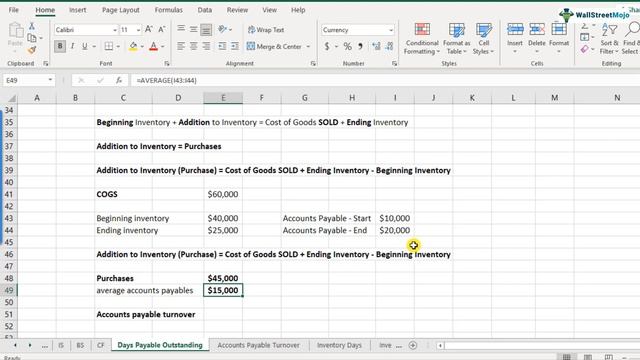Screen dimensions: 640x360
Task: Select cell with Purchases $45,000
Action: click(x=223, y=278)
